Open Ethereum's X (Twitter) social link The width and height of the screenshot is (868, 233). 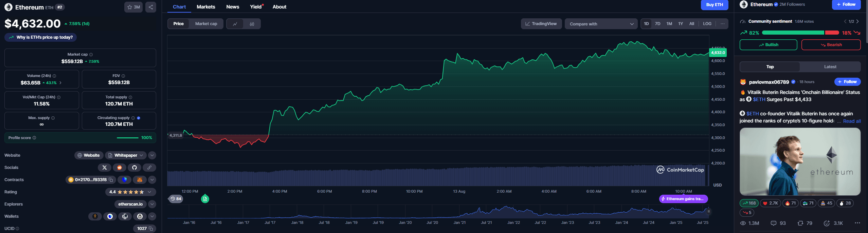click(x=105, y=168)
